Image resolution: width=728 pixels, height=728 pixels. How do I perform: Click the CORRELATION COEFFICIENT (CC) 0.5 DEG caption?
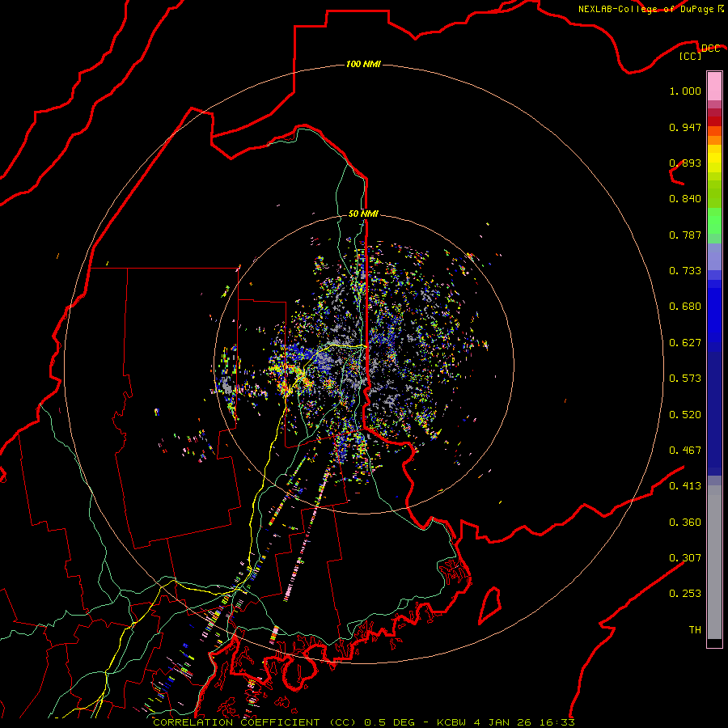click(x=285, y=722)
